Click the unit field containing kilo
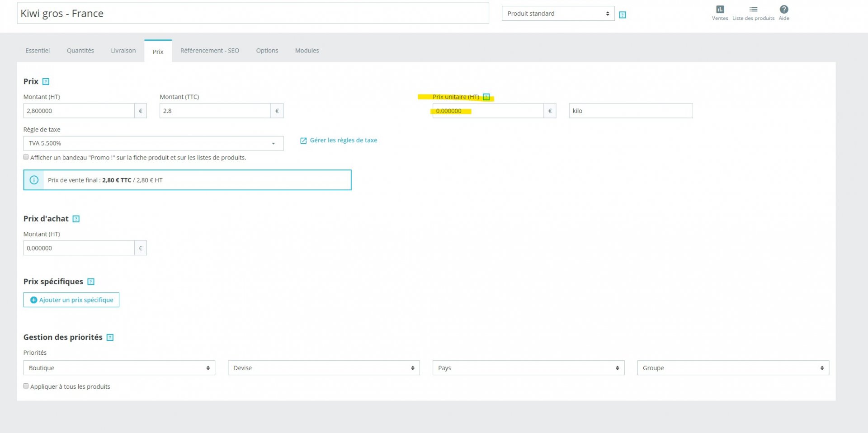868x433 pixels. point(631,111)
